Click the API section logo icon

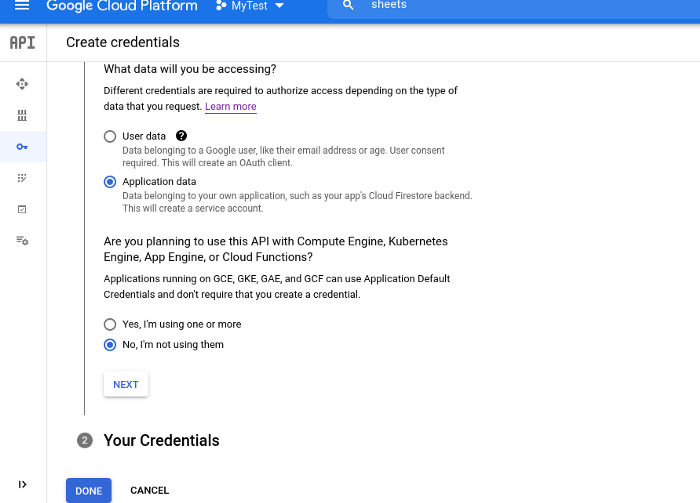point(22,43)
